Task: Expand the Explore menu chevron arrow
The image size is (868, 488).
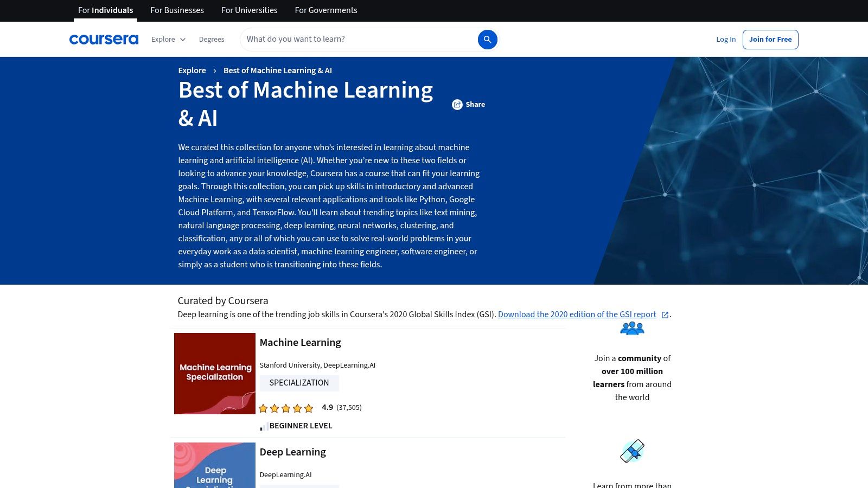Action: [182, 40]
